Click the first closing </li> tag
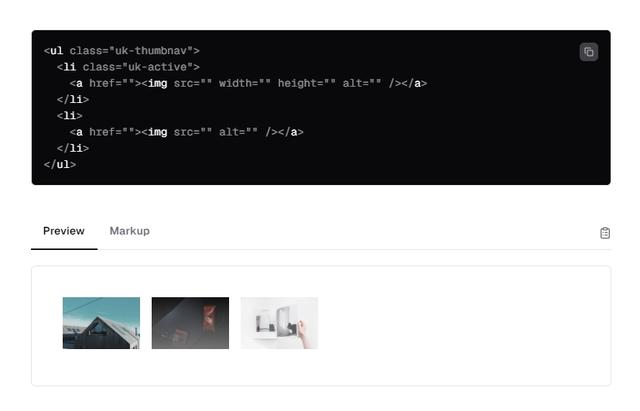Screen dimensions: 640x411 click(73, 100)
